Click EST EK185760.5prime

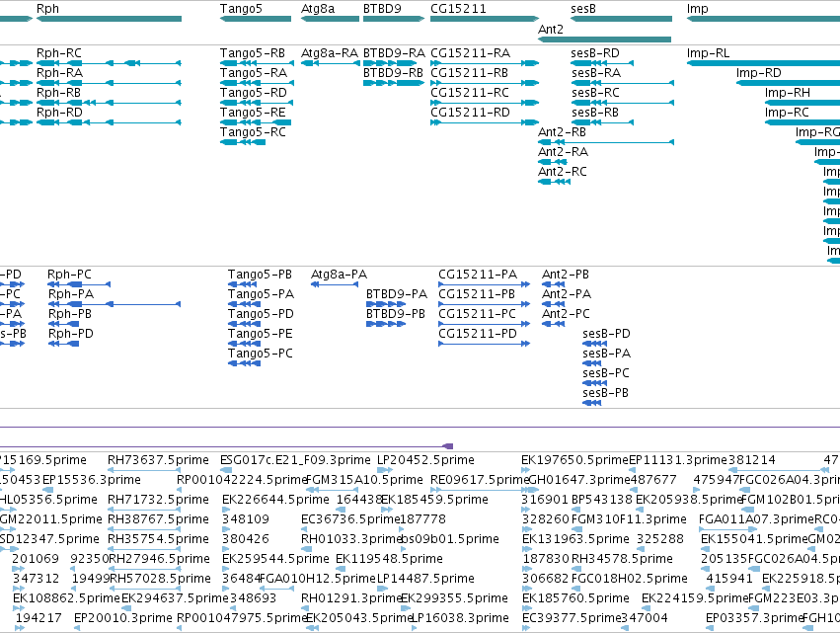click(x=526, y=608)
